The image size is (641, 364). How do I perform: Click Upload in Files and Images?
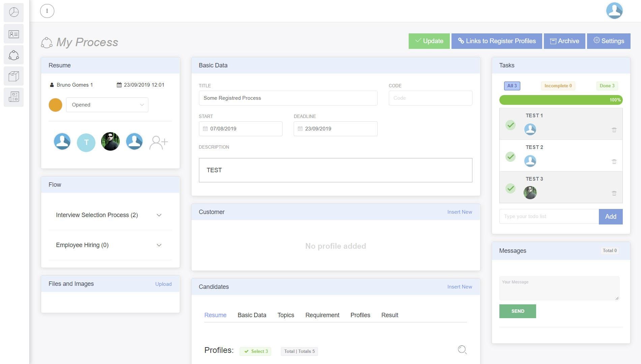click(164, 284)
